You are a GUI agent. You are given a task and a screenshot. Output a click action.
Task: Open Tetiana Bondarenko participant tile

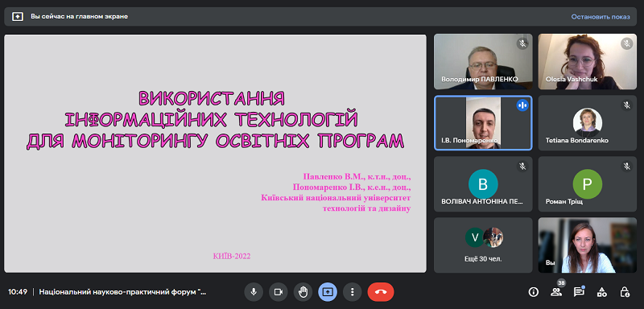pyautogui.click(x=588, y=123)
